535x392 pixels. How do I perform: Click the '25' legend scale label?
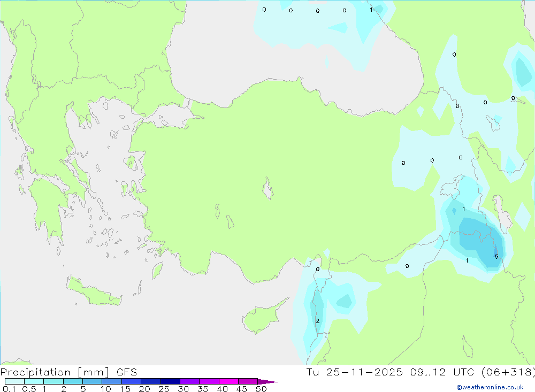pyautogui.click(x=164, y=389)
